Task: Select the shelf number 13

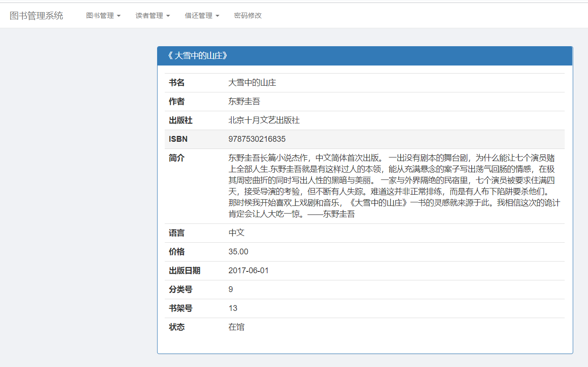Action: tap(233, 308)
